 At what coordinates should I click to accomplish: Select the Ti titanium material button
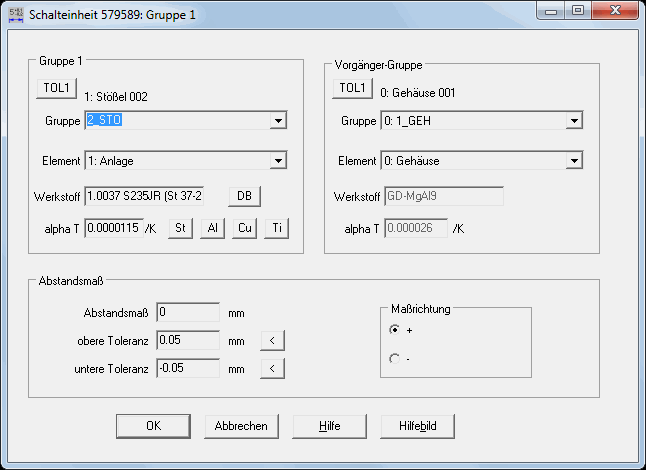tap(276, 229)
